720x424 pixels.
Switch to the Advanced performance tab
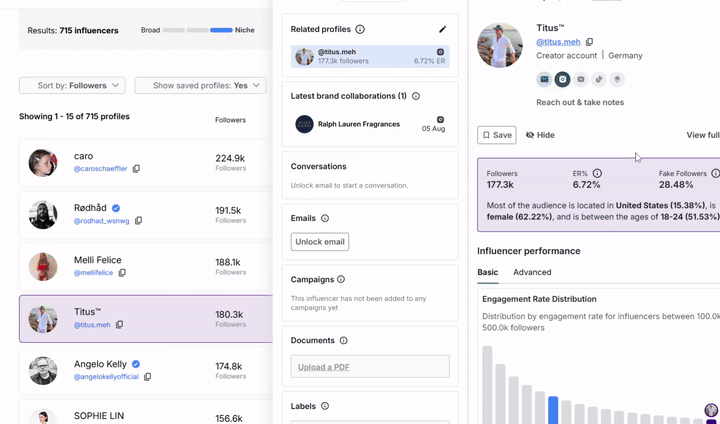(x=532, y=272)
